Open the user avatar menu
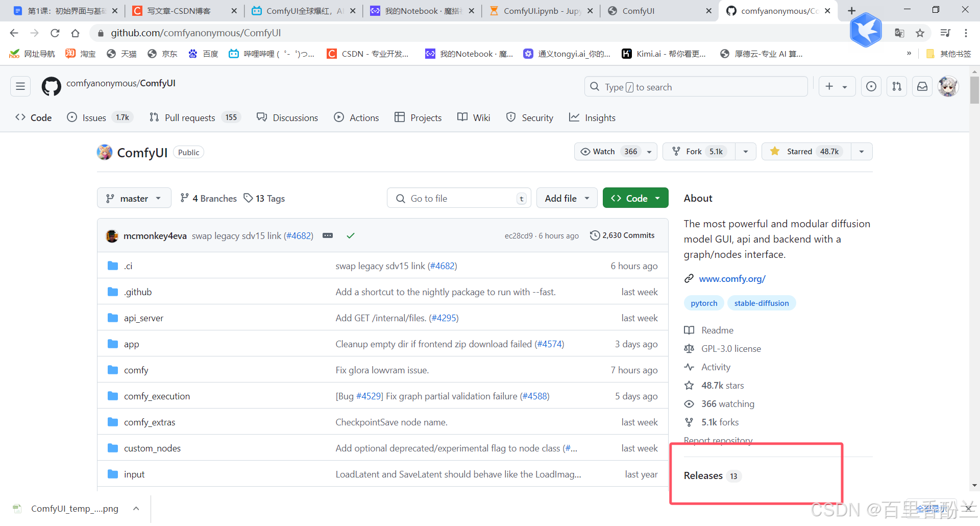The height and width of the screenshot is (526, 980). click(x=948, y=86)
